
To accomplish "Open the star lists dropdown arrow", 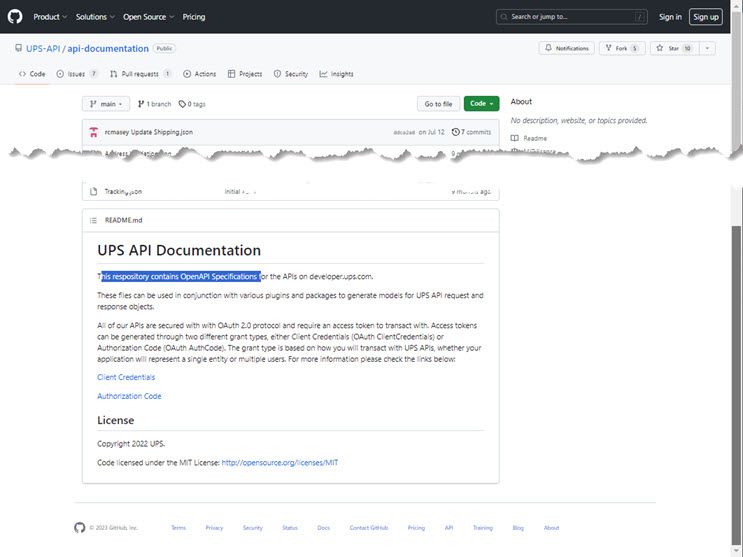I will 707,48.
